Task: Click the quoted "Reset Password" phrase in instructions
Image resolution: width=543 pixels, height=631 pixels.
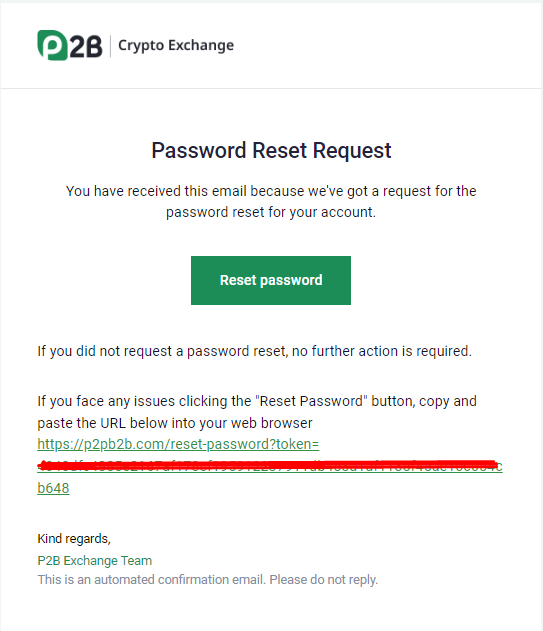Action: coord(312,401)
